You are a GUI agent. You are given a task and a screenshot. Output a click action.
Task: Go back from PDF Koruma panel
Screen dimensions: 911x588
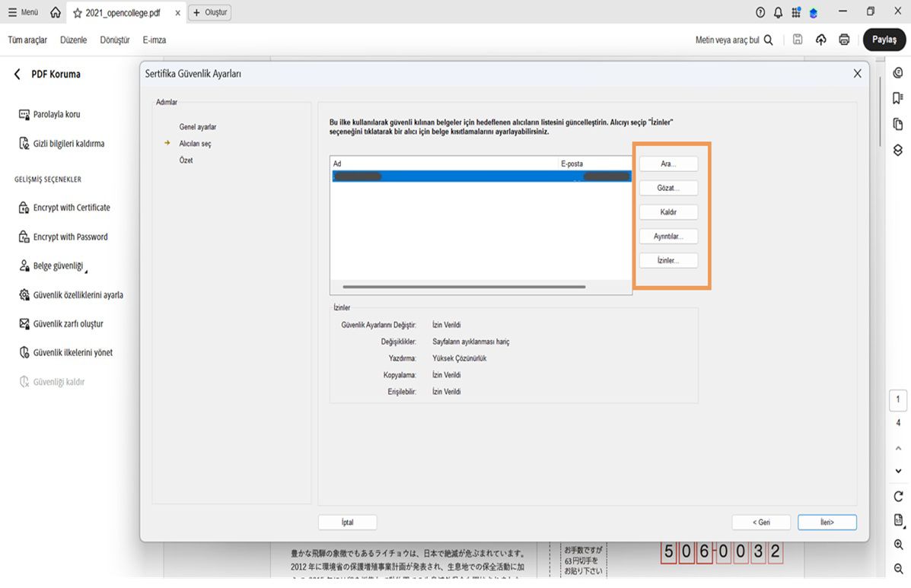click(18, 75)
